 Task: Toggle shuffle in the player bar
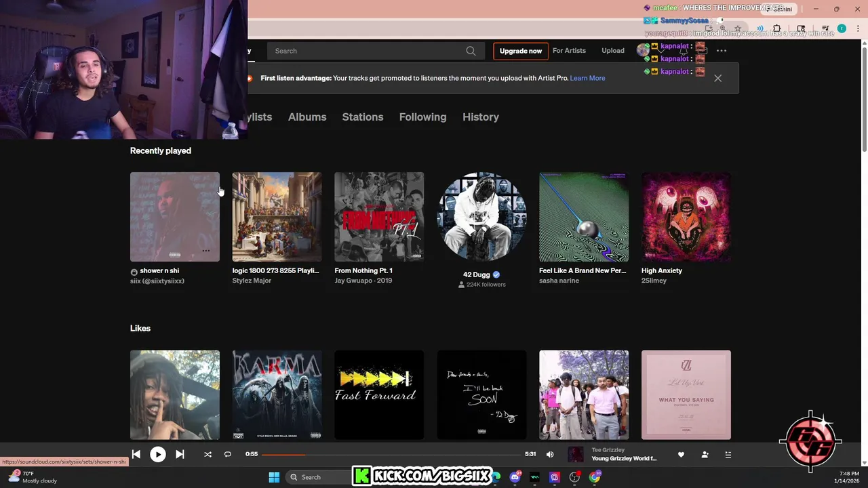[x=208, y=455]
